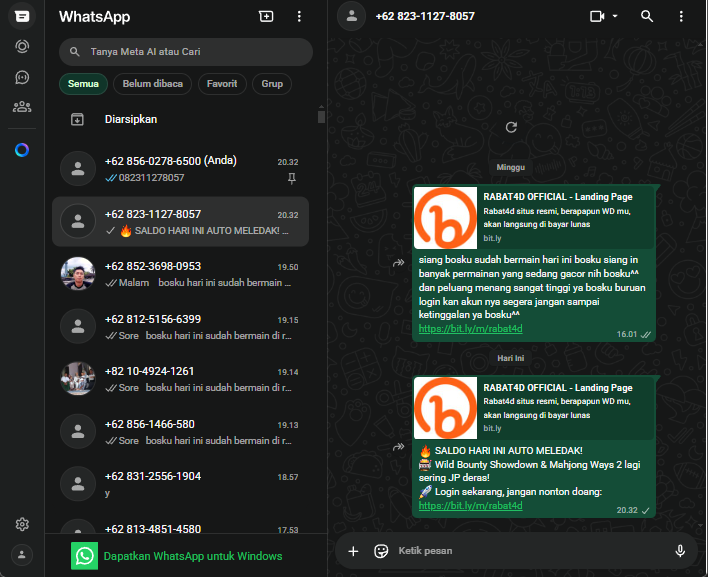Screen dimensions: 708x577
Task: Click the +62 823-1127-8057 name in chat header
Action: [x=425, y=16]
